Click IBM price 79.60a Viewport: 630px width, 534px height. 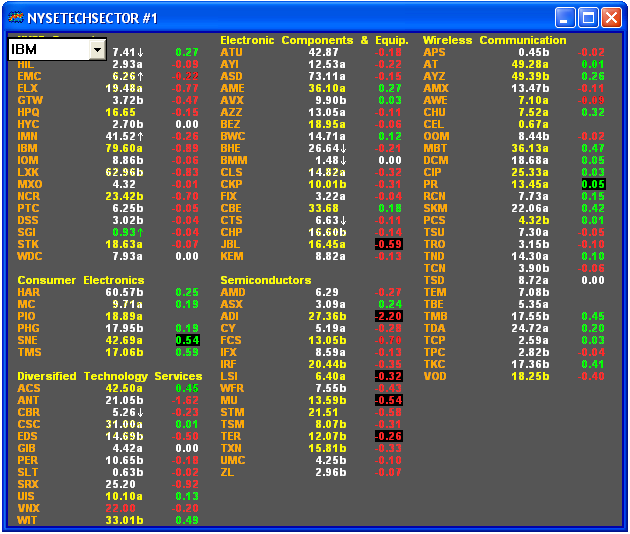pyautogui.click(x=124, y=148)
